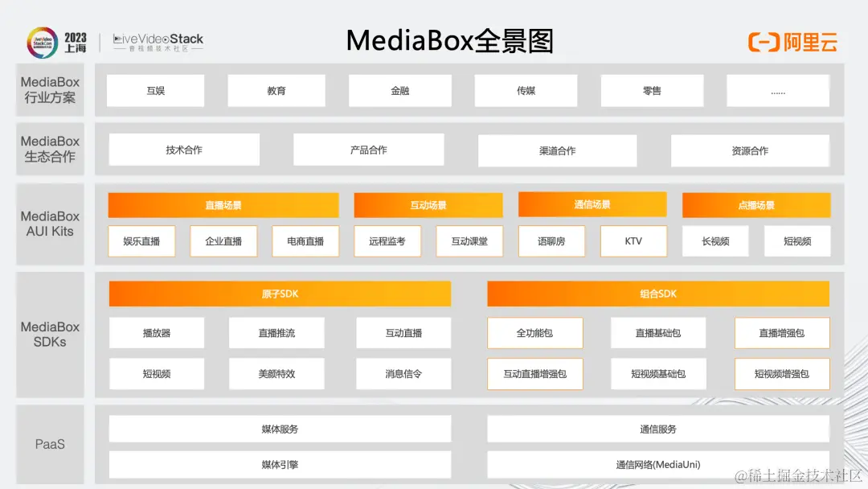The height and width of the screenshot is (489, 868).
Task: Click the 通信场景 orange header
Action: (x=592, y=204)
